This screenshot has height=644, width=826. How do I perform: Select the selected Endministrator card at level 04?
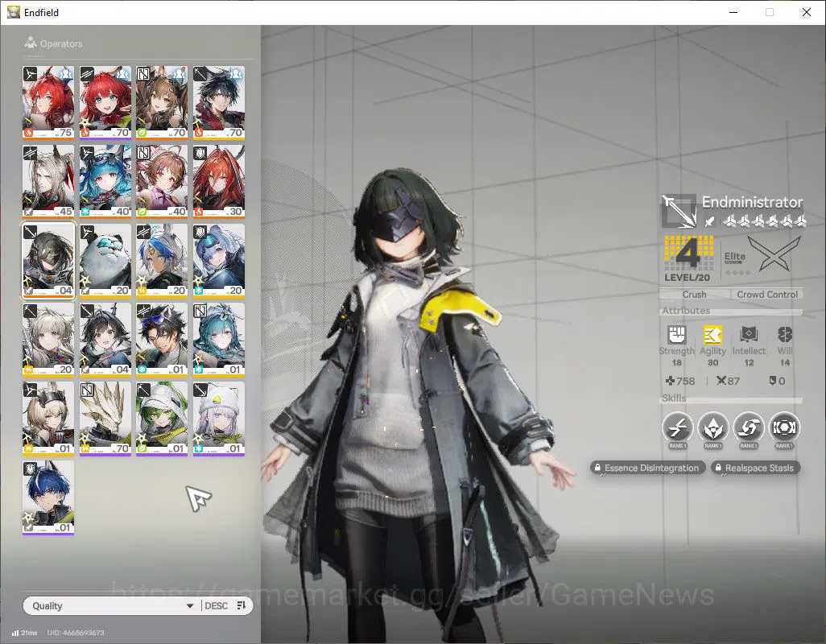[x=48, y=261]
